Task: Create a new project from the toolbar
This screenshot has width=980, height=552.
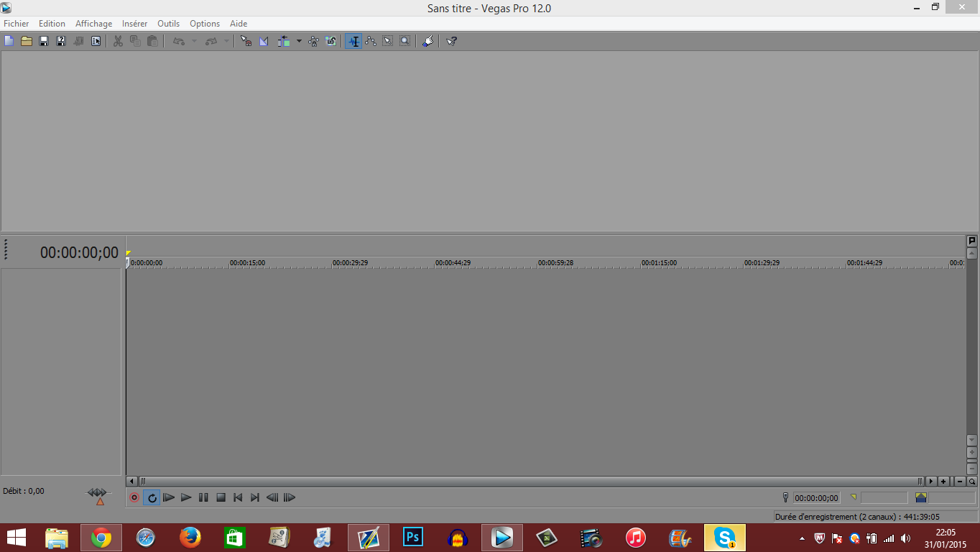Action: point(9,41)
